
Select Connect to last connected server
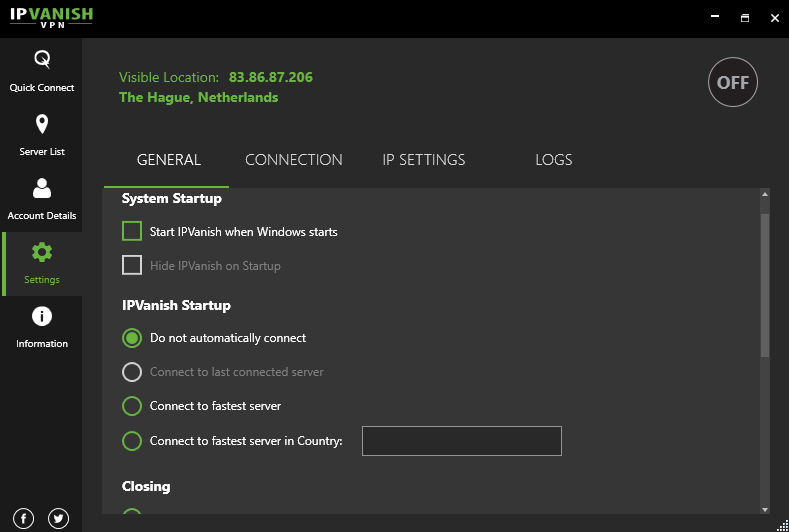pyautogui.click(x=132, y=372)
